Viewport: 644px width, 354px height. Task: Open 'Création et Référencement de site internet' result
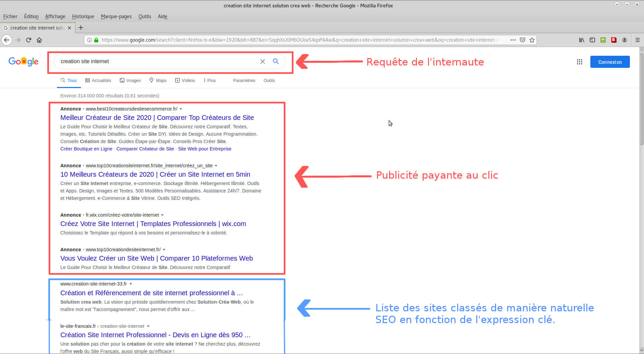point(151,293)
